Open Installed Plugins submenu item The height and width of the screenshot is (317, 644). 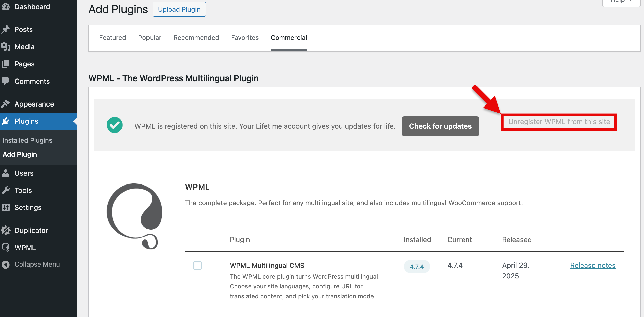pos(27,140)
